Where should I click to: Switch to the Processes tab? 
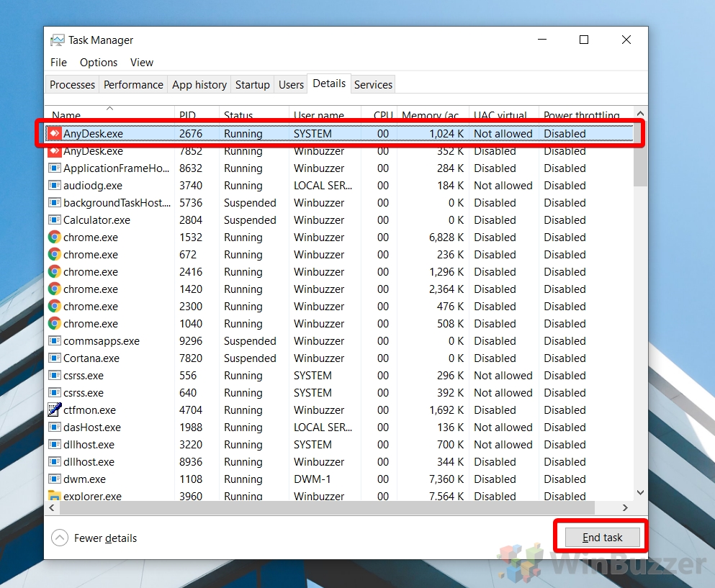[x=73, y=85]
